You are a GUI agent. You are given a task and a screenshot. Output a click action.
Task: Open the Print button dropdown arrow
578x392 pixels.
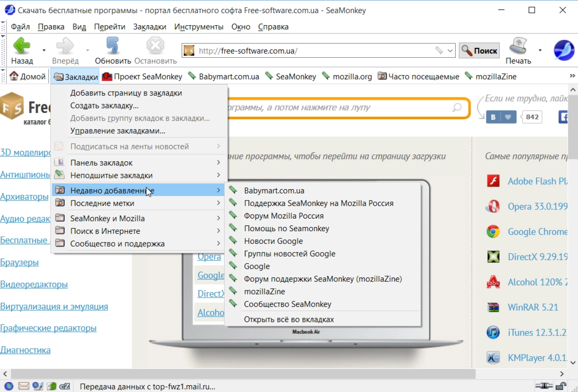(540, 50)
